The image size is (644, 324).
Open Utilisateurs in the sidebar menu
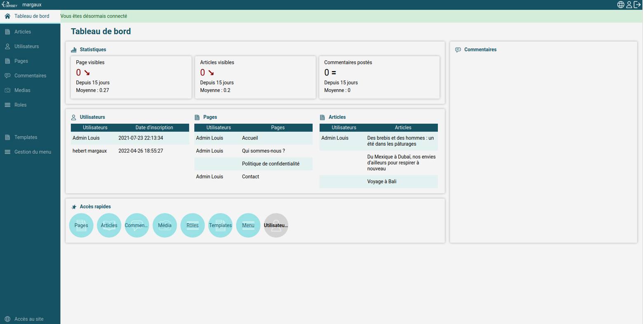[26, 47]
